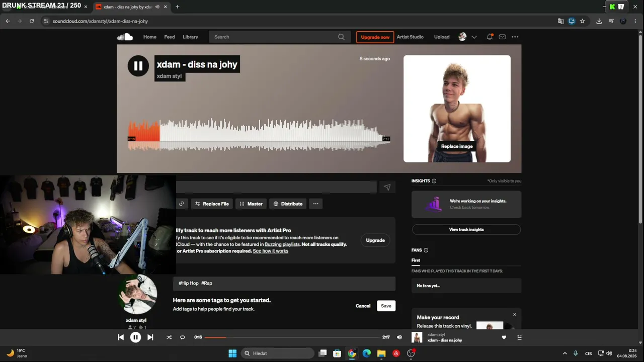Open the track more actions menu
This screenshot has width=644, height=362.
tap(315, 204)
